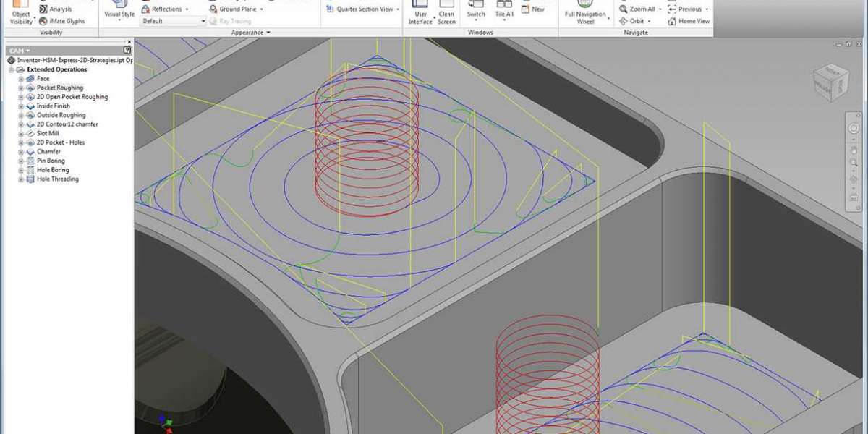Viewport: 868px width, 434px height.
Task: Click the CAM browser help icon
Action: click(128, 51)
